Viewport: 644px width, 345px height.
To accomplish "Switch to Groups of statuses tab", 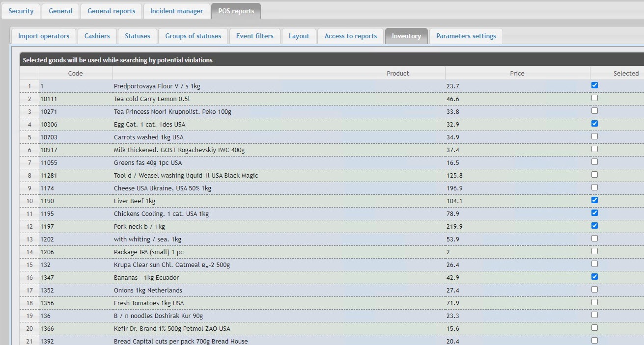I will pos(193,36).
